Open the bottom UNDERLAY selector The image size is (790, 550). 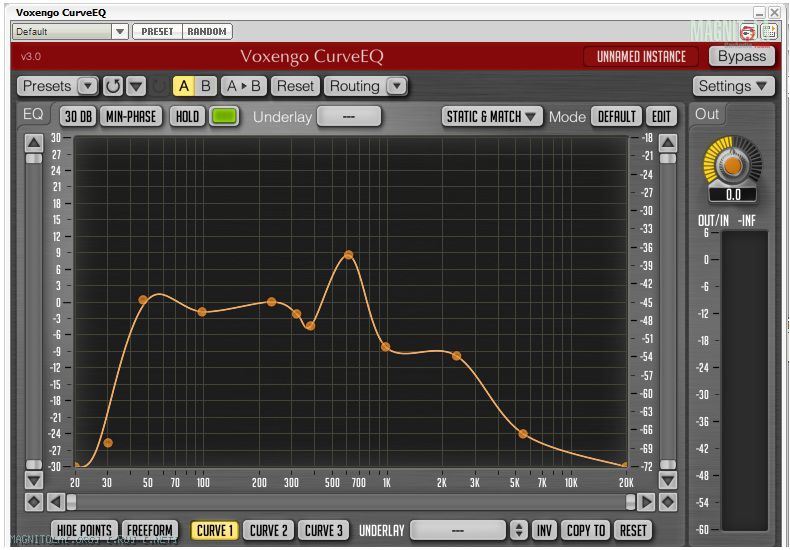point(457,531)
